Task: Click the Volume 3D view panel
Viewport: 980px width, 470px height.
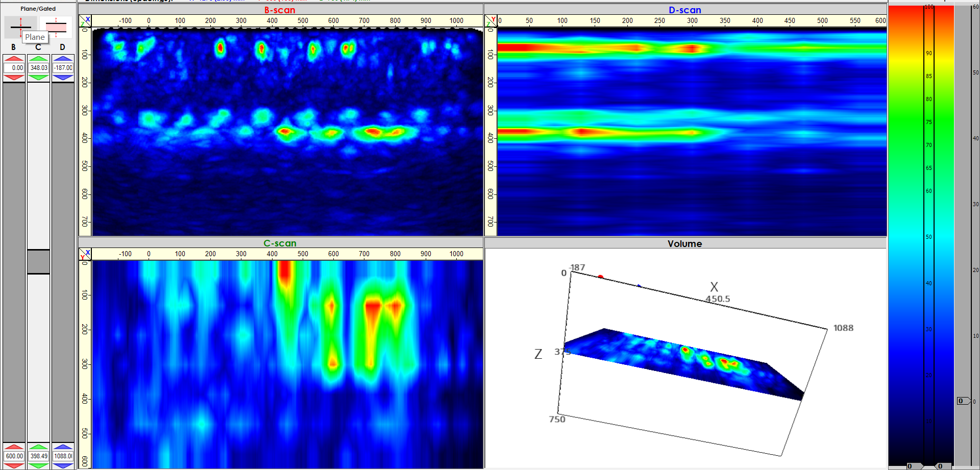Action: tap(685, 357)
